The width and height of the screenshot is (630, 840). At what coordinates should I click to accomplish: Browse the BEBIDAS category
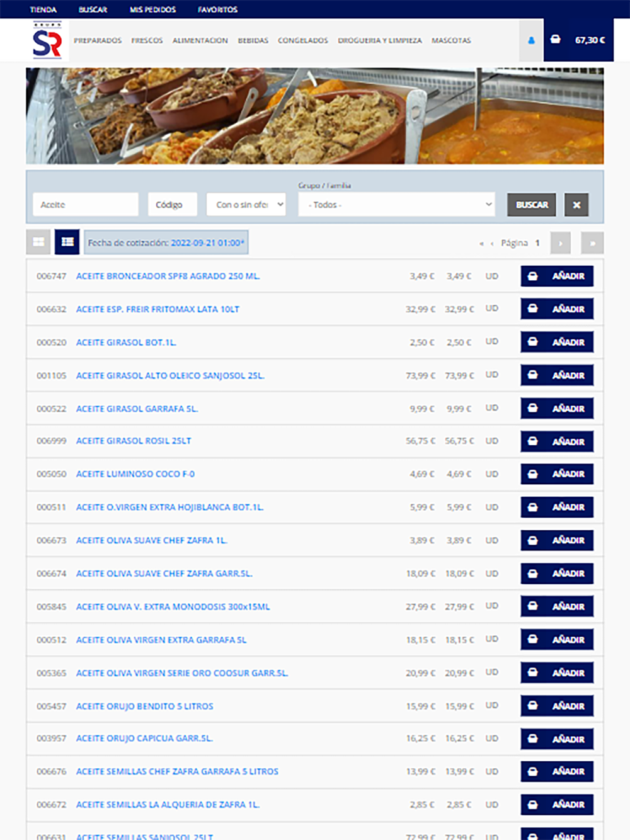(253, 40)
